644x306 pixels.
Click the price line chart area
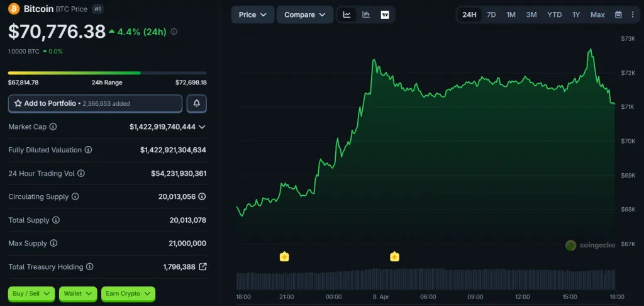click(x=426, y=140)
